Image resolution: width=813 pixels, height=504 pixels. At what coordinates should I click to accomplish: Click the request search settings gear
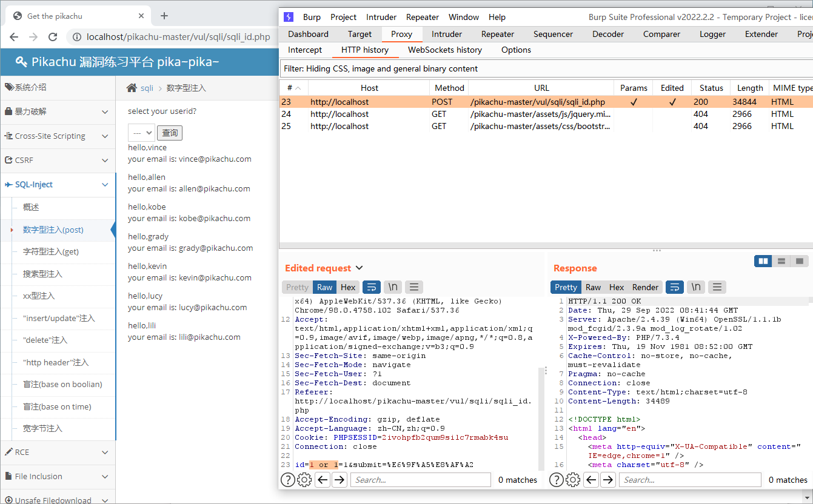(x=304, y=480)
